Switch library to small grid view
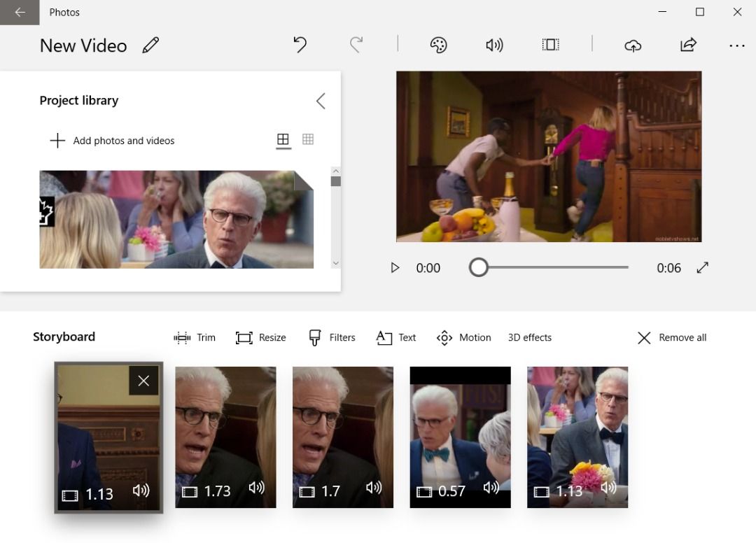Screen dimensions: 756x543 (x=307, y=139)
